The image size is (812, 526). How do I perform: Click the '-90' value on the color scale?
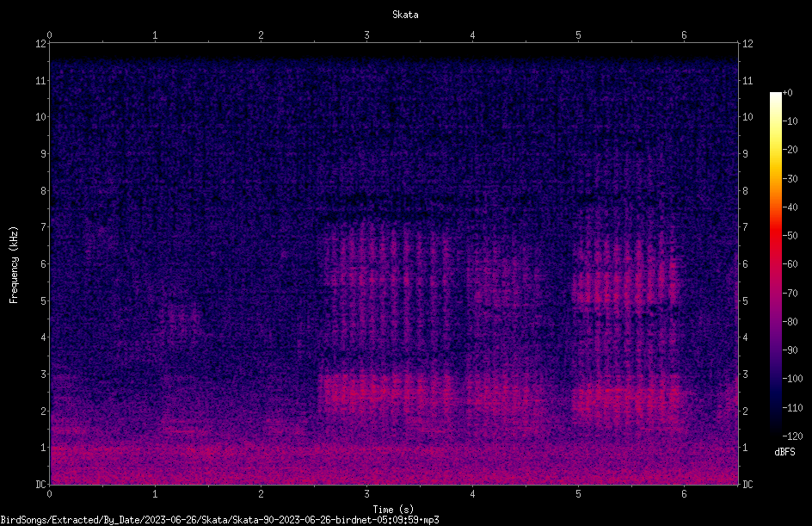point(790,350)
